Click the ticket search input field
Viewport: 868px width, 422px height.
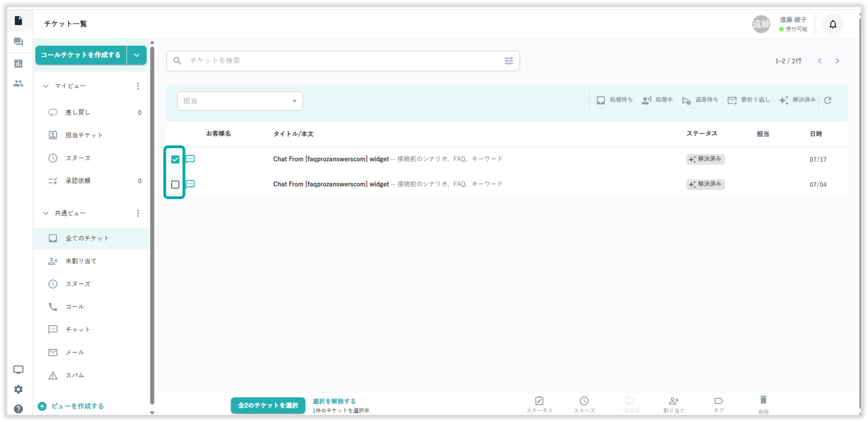point(337,61)
